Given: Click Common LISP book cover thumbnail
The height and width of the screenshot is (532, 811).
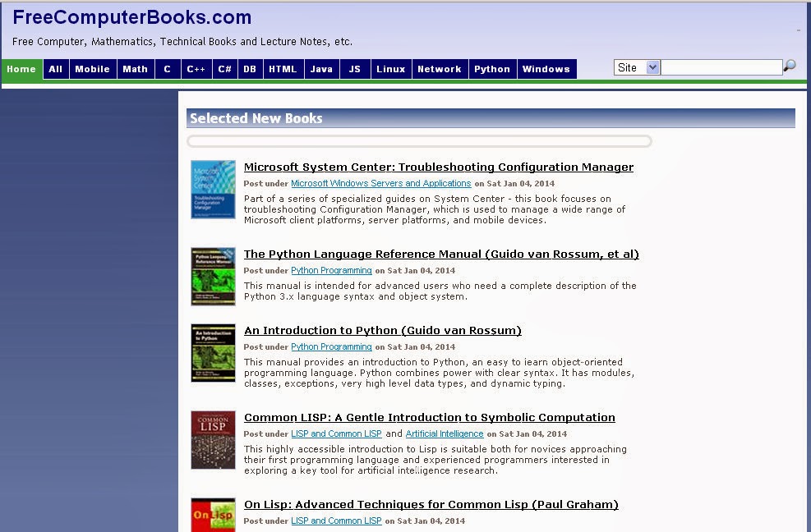Looking at the screenshot, I should pyautogui.click(x=213, y=440).
